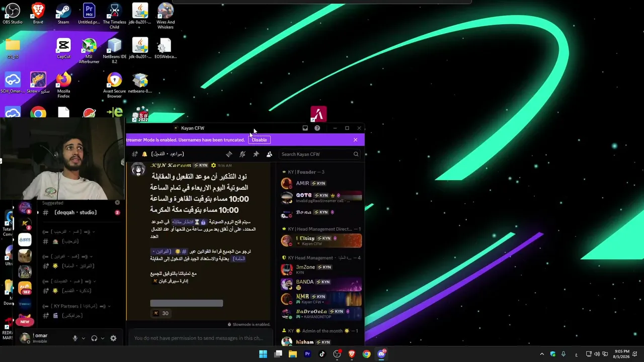Open User Settings gear icon
The height and width of the screenshot is (362, 644).
coord(113,338)
